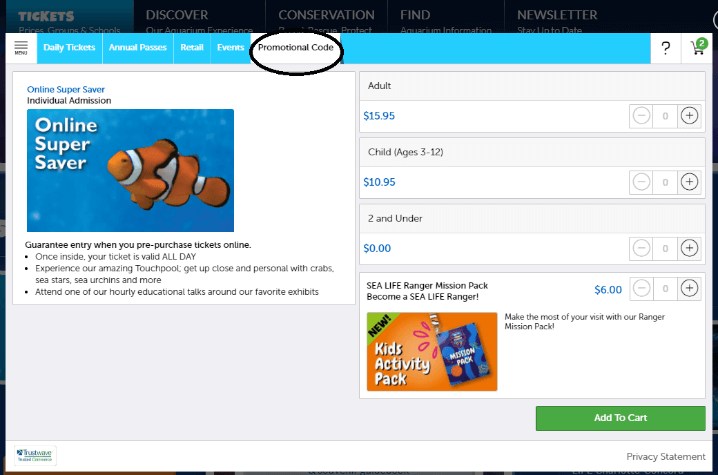Click the SEA LIFE Ranger Mission Pack title
718x475 pixels.
tap(427, 285)
